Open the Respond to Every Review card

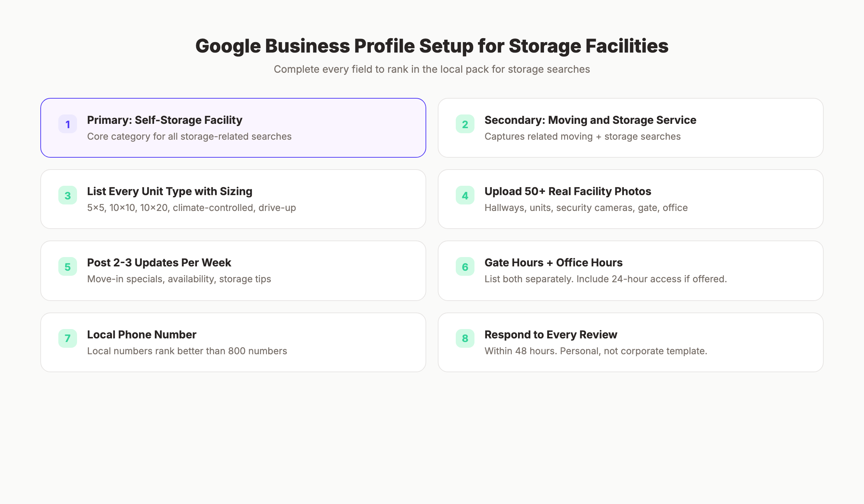click(x=630, y=342)
